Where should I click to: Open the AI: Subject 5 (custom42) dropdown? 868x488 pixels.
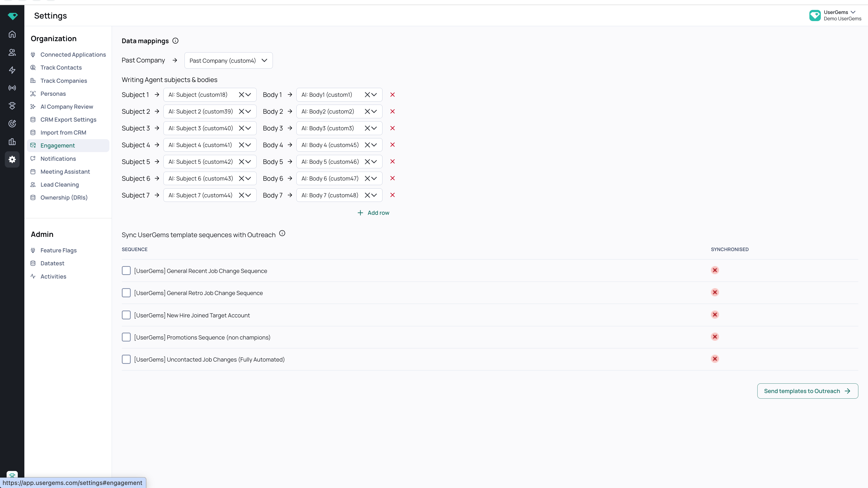(248, 162)
